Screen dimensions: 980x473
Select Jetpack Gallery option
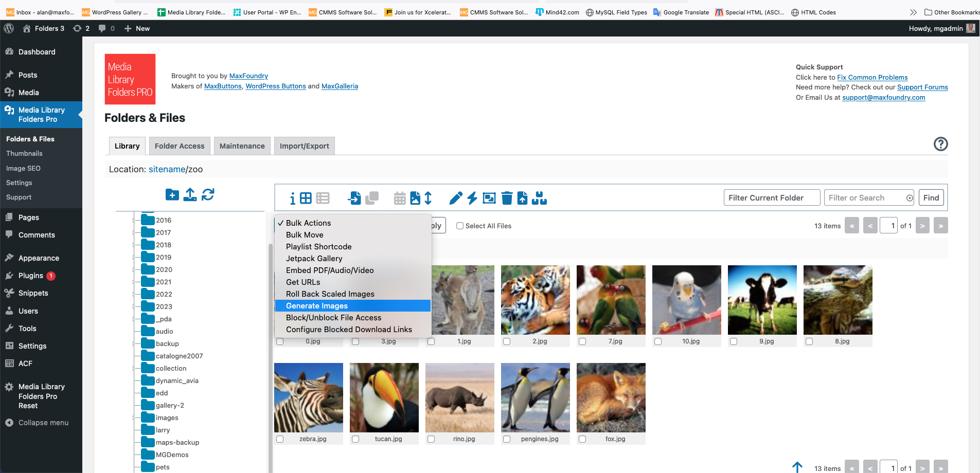click(352, 258)
